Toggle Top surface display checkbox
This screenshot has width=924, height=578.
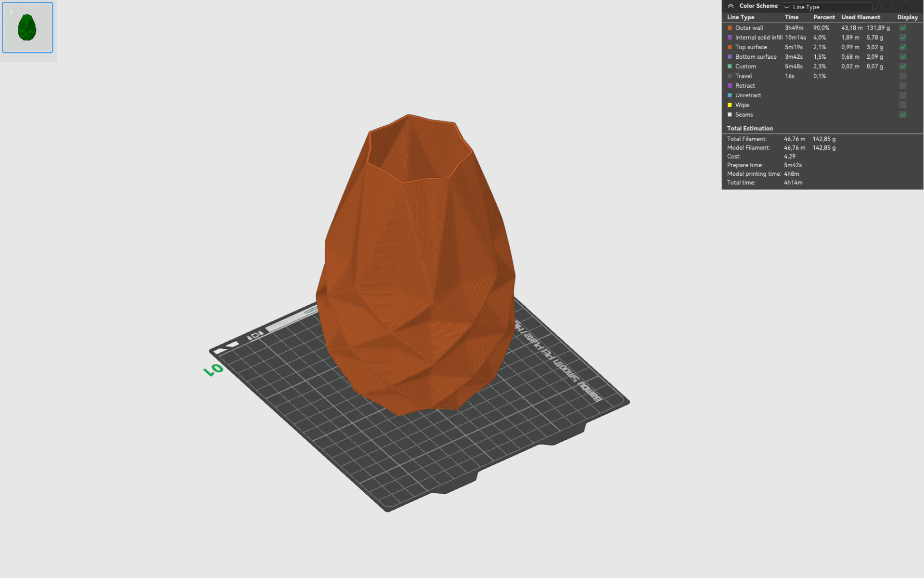pos(903,47)
